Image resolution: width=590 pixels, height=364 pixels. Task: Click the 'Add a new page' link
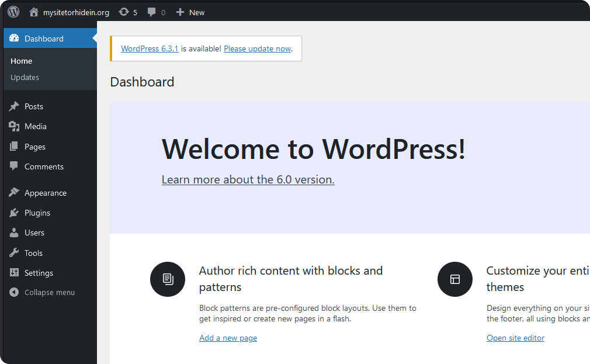tap(228, 338)
